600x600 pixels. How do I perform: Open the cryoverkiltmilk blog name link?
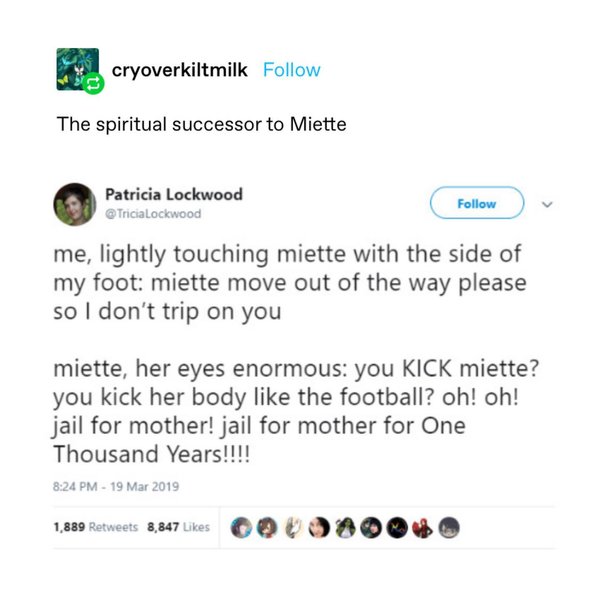[178, 70]
